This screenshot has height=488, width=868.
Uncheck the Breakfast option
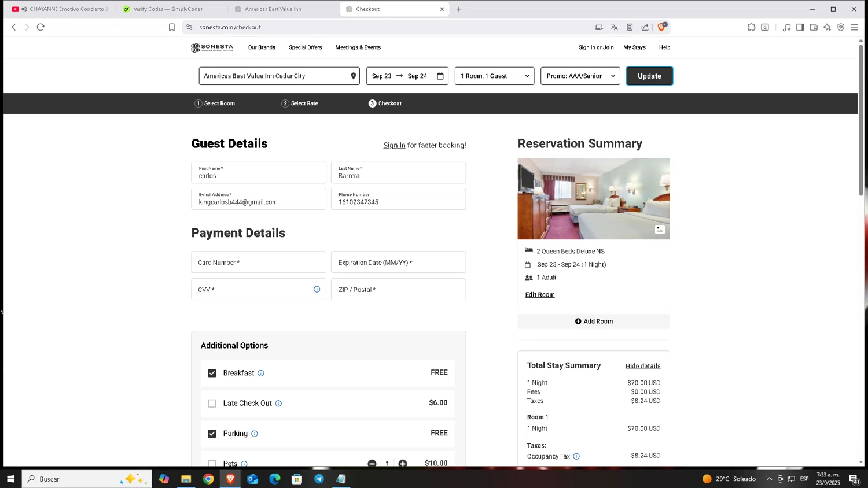(x=212, y=373)
